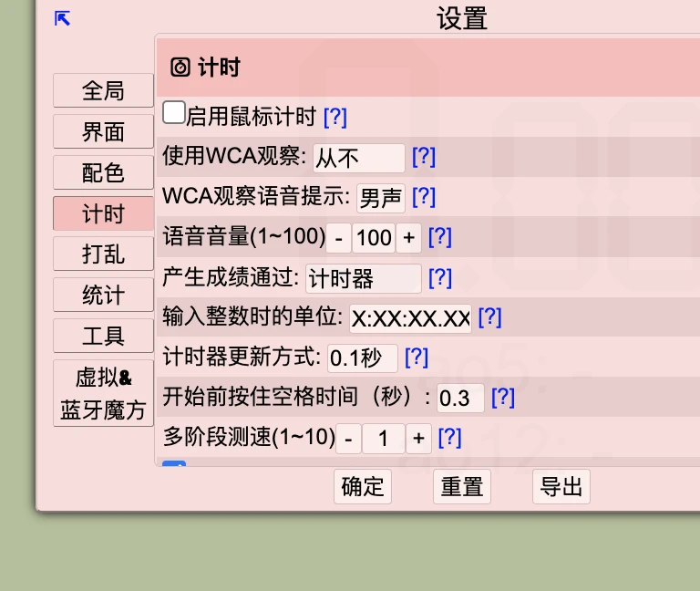Screen dimensions: 700x591
Task: Open help for 启用鼠标计时
Action: tap(335, 117)
